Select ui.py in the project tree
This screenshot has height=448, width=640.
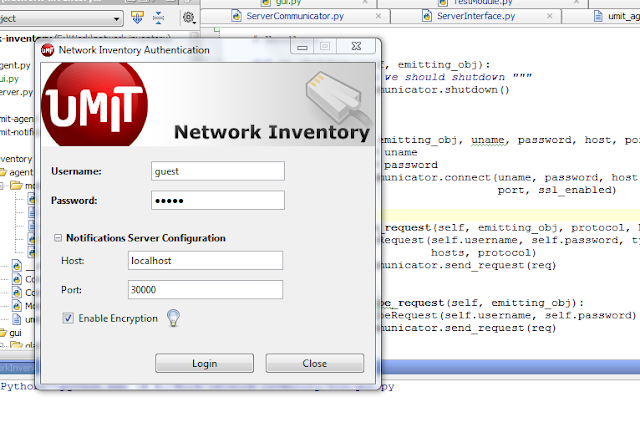click(x=9, y=79)
